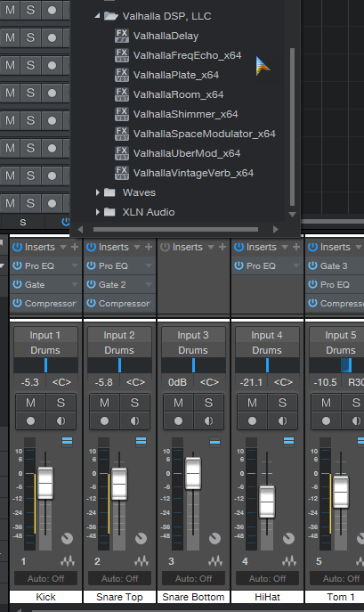Mute the Kick mixer channel

click(x=30, y=403)
